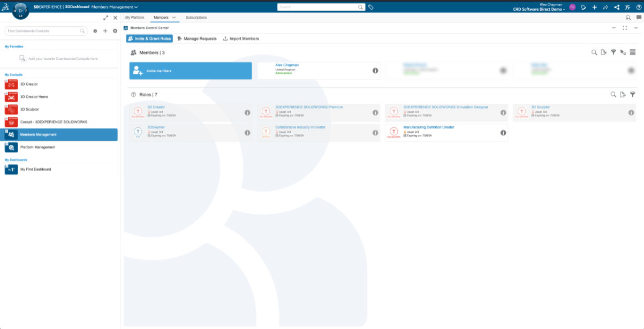Focus the Find Dashboards/Cockpits field

coord(46,31)
